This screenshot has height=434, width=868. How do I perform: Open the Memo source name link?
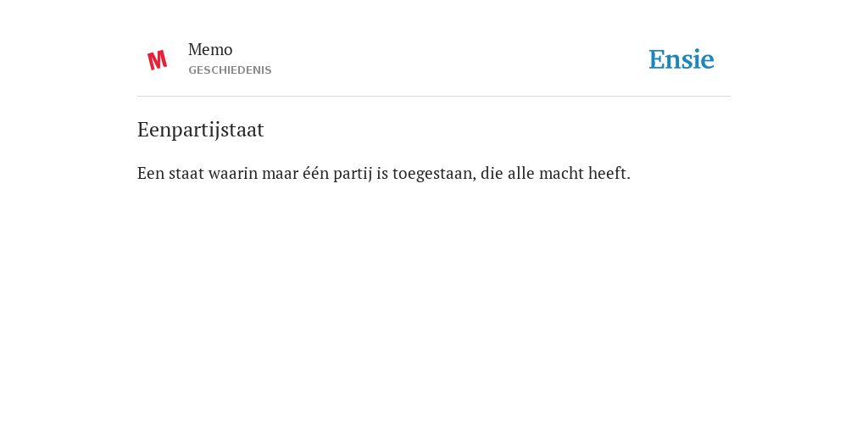pyautogui.click(x=210, y=50)
